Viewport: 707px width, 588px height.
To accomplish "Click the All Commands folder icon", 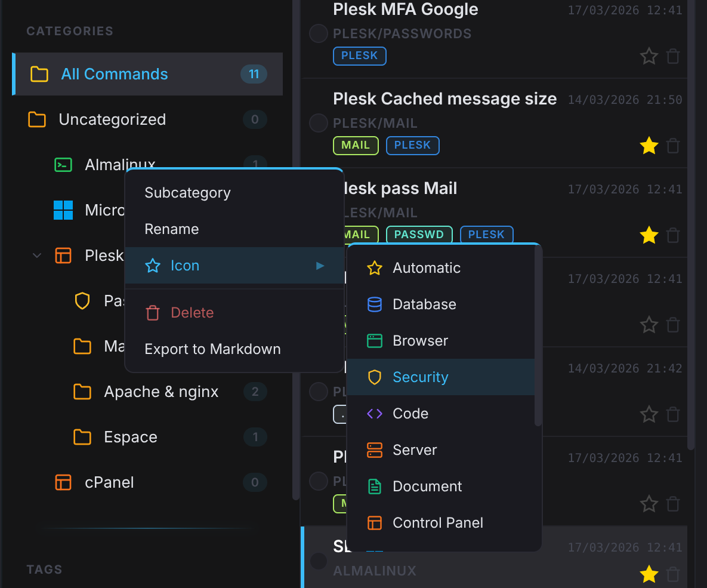I will (39, 74).
